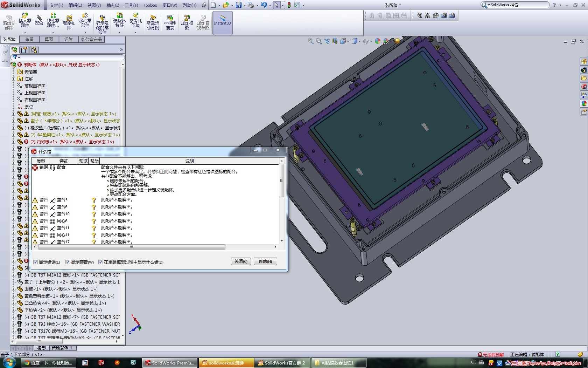Uncheck the 显示错误(E) checkbox
Screen dimensions: 588x368
[x=36, y=262]
